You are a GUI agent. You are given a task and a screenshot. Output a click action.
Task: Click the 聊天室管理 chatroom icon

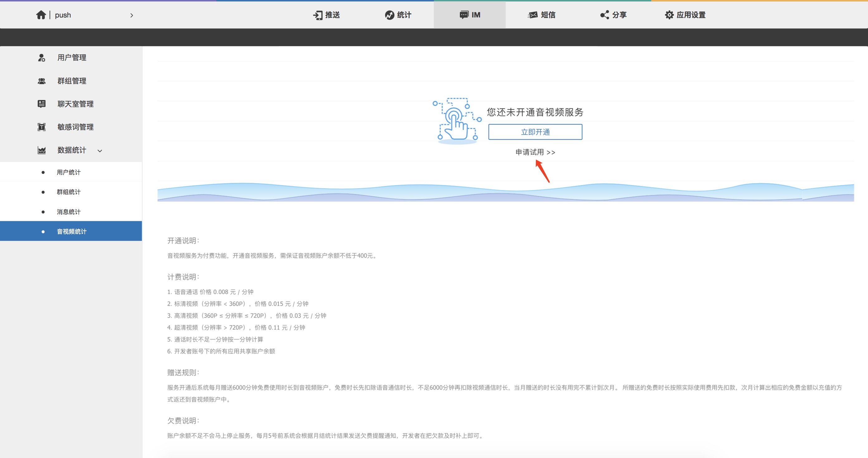pos(41,104)
